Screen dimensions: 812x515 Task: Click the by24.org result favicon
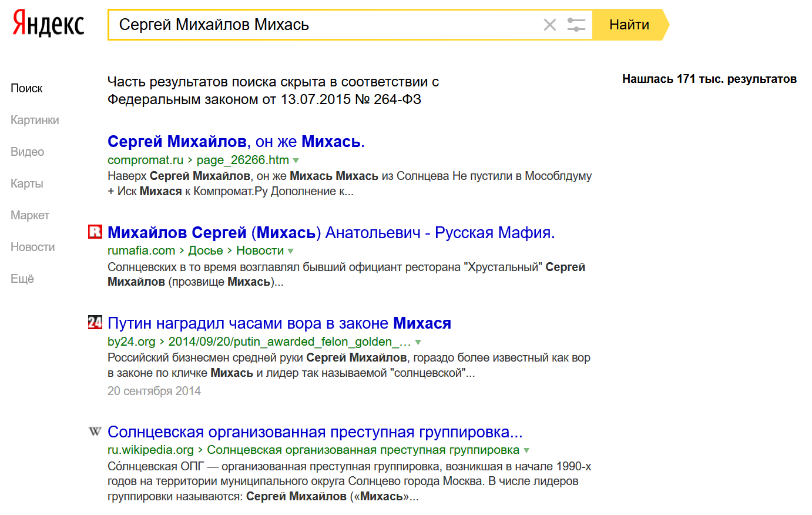pos(95,322)
